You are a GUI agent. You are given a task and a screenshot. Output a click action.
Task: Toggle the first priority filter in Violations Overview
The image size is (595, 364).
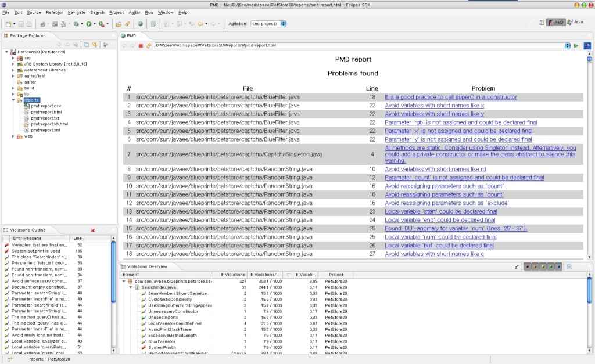(x=527, y=266)
